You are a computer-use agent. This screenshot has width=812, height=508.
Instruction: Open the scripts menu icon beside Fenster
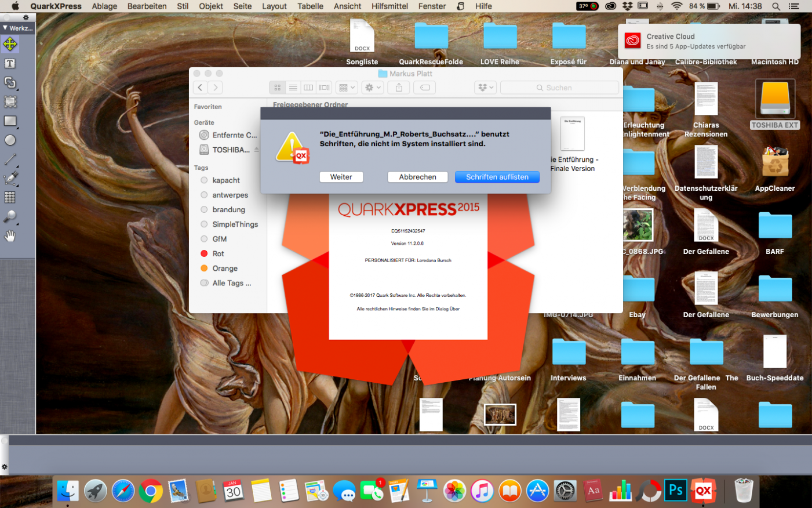tap(461, 6)
